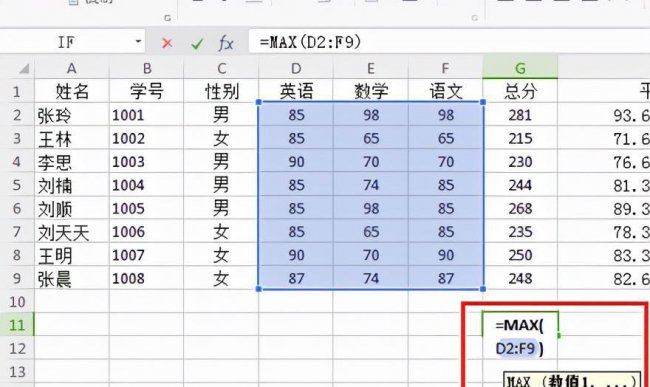
Task: Click the 学号 header cell
Action: 146,91
